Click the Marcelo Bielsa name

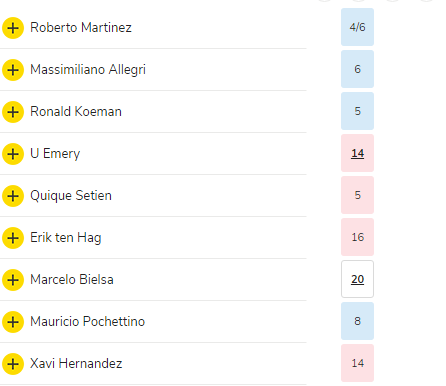coord(72,279)
